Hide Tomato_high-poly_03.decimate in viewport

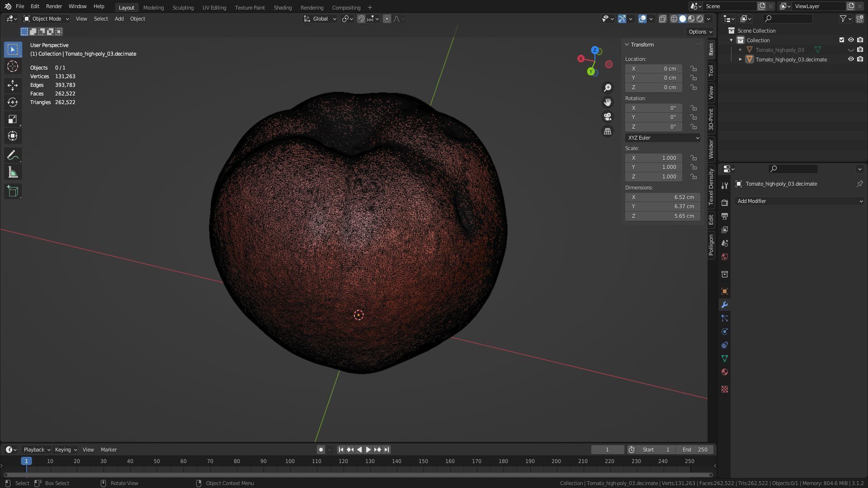pyautogui.click(x=851, y=59)
